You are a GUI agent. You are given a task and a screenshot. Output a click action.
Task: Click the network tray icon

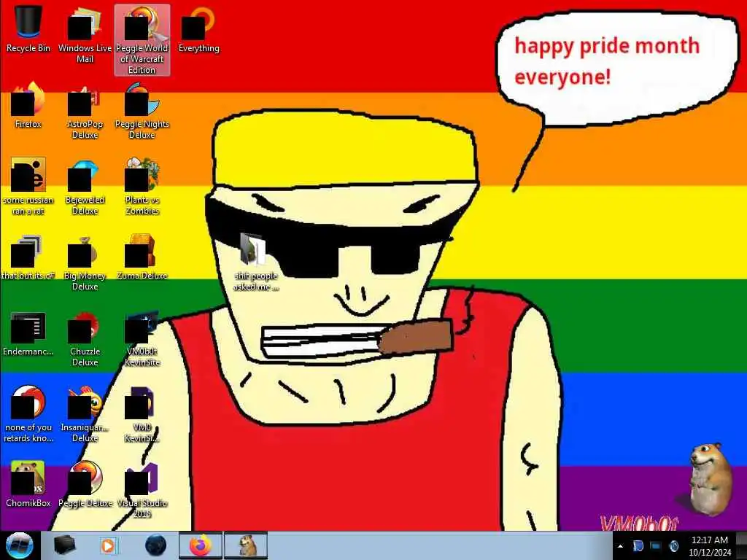coord(656,546)
